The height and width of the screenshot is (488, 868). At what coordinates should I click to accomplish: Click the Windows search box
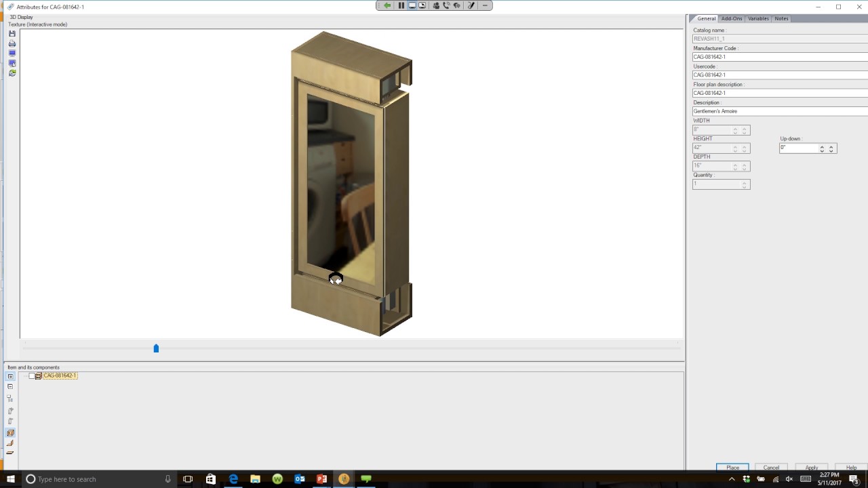tap(98, 479)
